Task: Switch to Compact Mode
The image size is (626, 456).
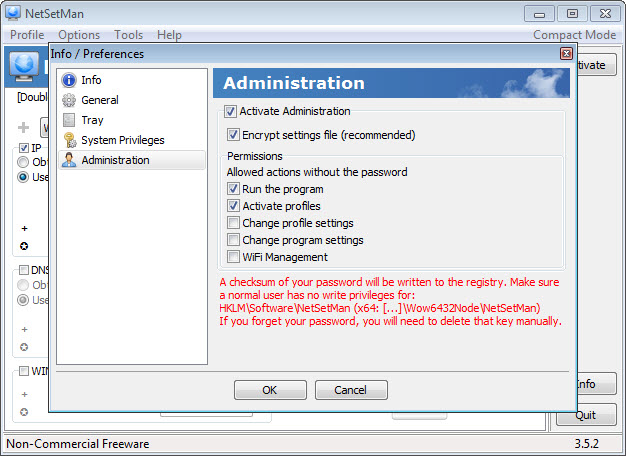Action: [574, 35]
